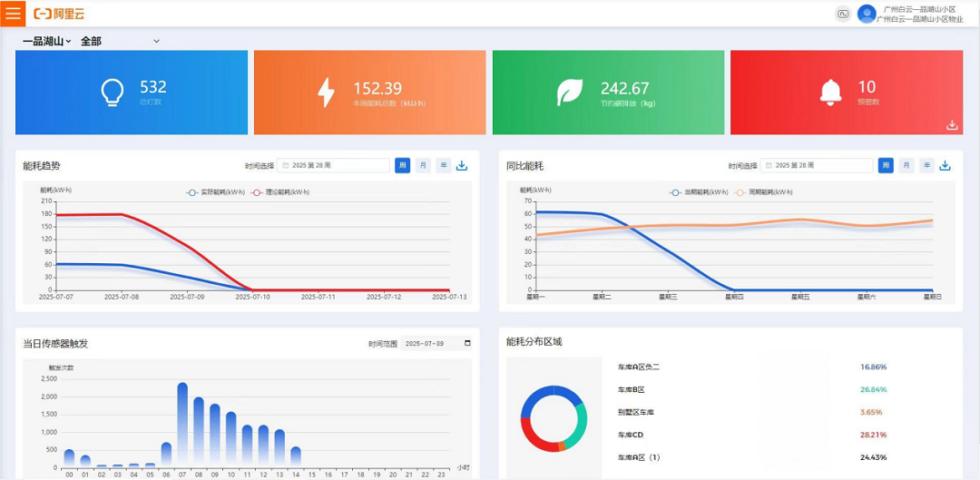Viewport: 980px width, 480px height.
Task: Click the user avatar icon
Action: coord(867,14)
